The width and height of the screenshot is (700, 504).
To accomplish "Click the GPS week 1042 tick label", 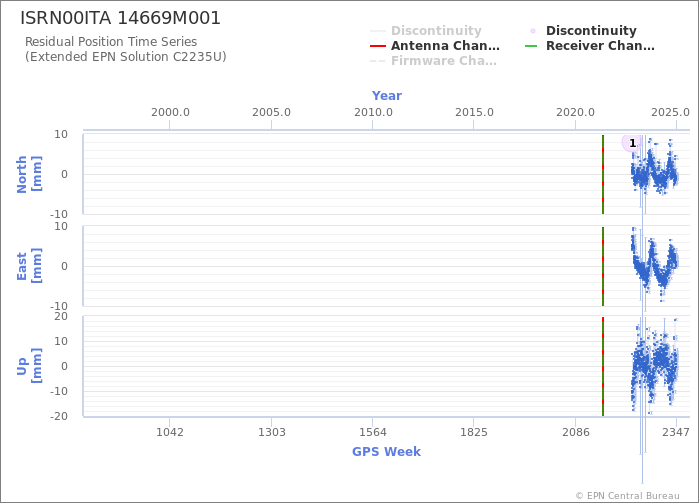I will point(170,432).
